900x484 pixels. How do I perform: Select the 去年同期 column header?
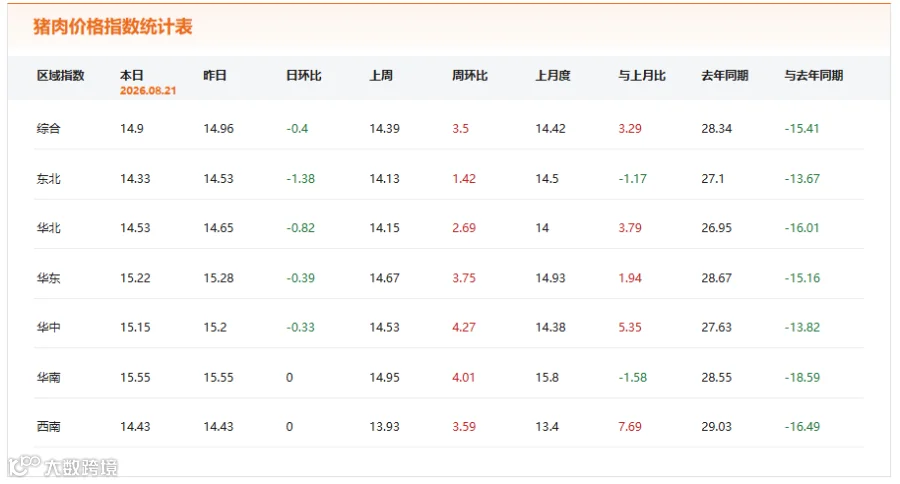coord(724,75)
